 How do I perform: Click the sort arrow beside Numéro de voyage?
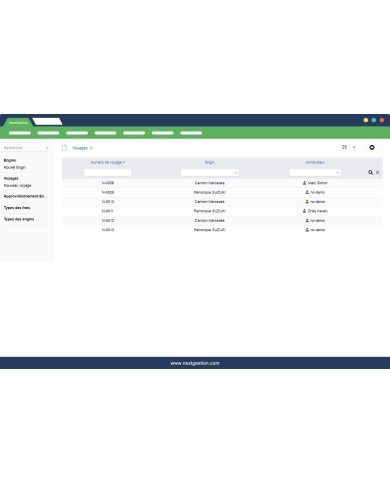click(124, 162)
